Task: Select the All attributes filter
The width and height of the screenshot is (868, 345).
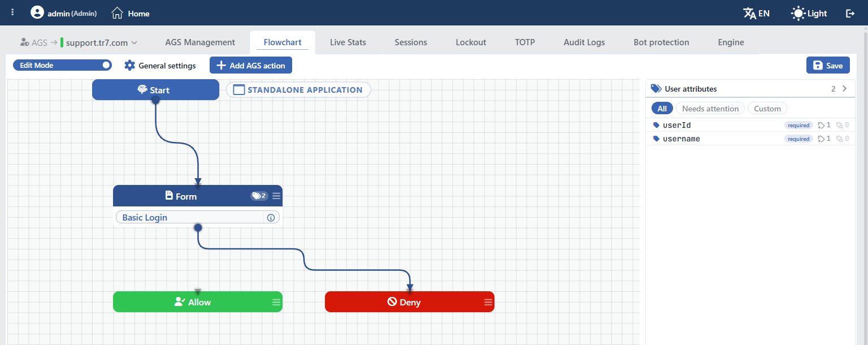Action: 662,109
